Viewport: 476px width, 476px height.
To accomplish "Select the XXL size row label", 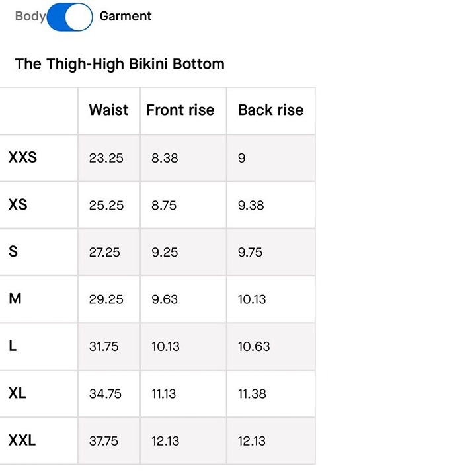I will pos(22,440).
